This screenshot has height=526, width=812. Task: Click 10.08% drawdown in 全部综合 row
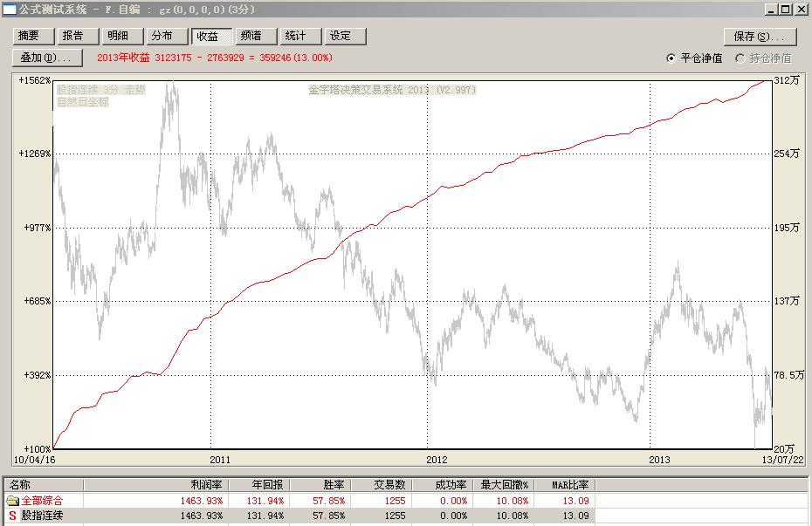click(513, 501)
